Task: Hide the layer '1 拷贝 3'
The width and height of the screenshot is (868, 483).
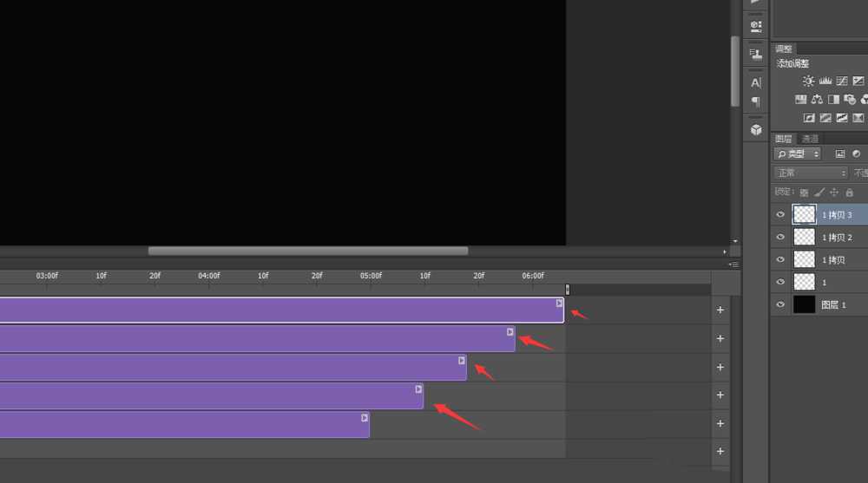Action: click(780, 214)
